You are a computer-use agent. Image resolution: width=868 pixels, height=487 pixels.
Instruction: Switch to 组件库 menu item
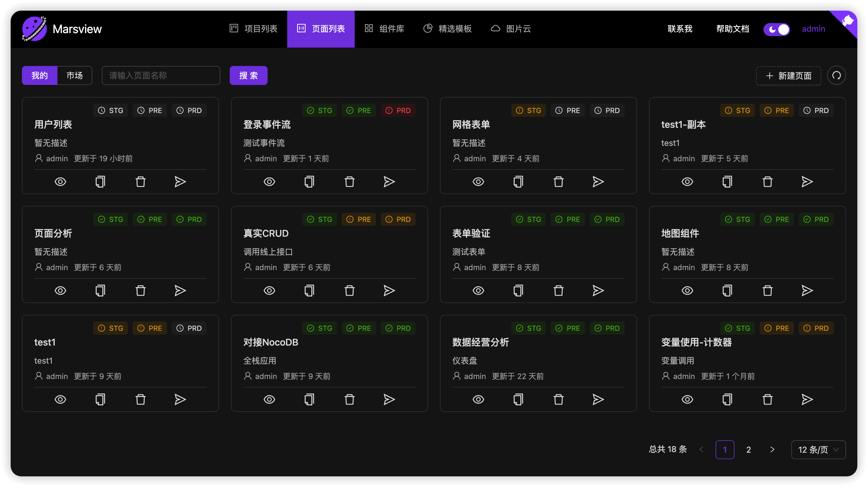click(x=385, y=29)
